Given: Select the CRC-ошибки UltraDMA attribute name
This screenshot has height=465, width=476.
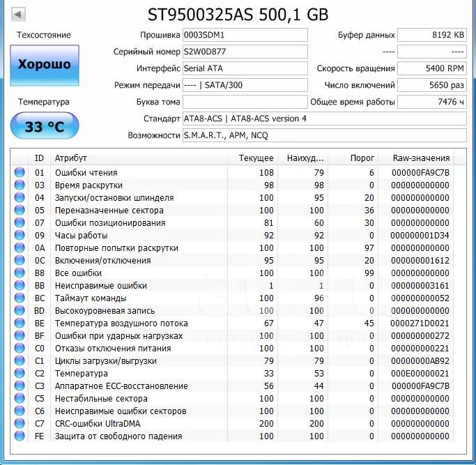Looking at the screenshot, I should click(x=98, y=423).
